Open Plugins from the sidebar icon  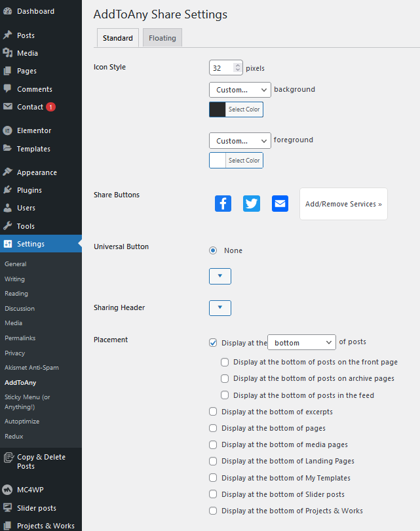coord(8,190)
